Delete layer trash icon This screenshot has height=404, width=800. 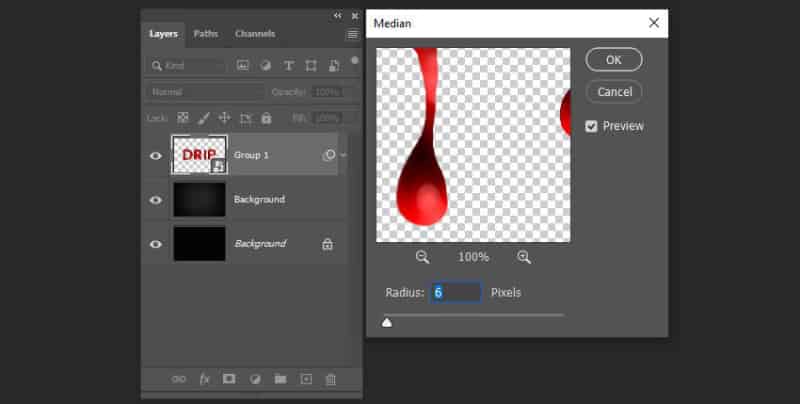tap(331, 379)
